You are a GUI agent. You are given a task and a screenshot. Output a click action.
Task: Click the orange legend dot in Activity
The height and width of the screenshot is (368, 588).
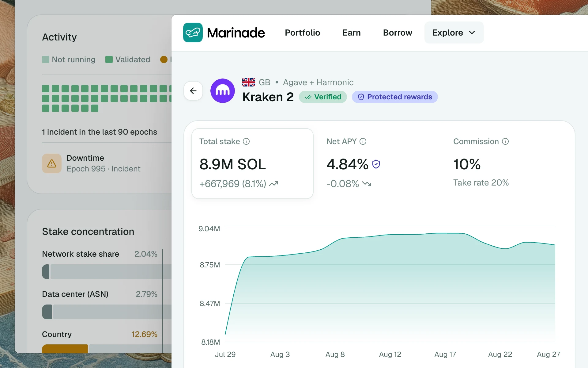point(164,59)
